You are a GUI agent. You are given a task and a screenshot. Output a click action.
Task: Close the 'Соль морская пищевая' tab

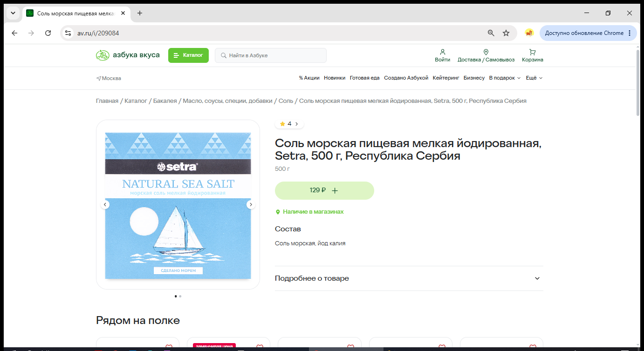(x=123, y=13)
